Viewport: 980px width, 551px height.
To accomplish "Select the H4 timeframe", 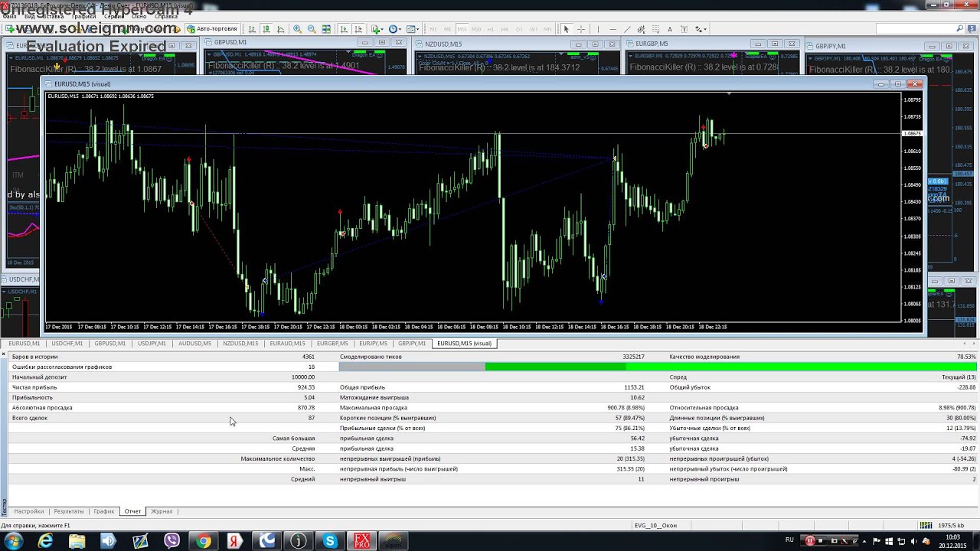I will point(505,29).
